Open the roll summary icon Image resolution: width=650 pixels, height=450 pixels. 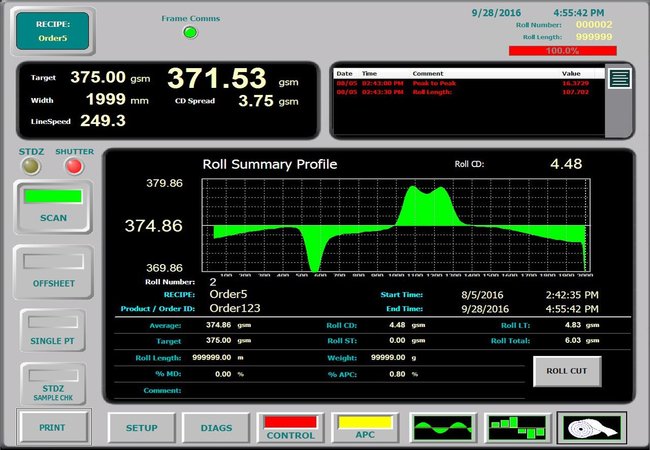(x=591, y=428)
